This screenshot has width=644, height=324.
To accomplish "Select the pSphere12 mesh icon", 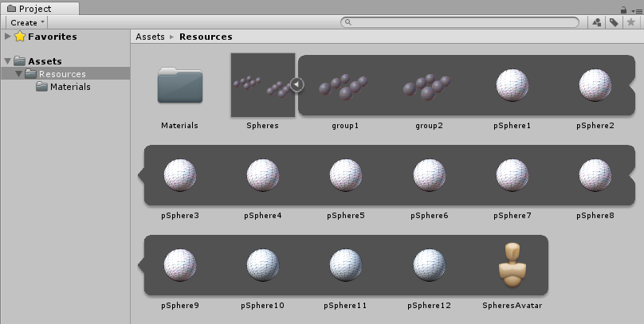I will click(428, 265).
